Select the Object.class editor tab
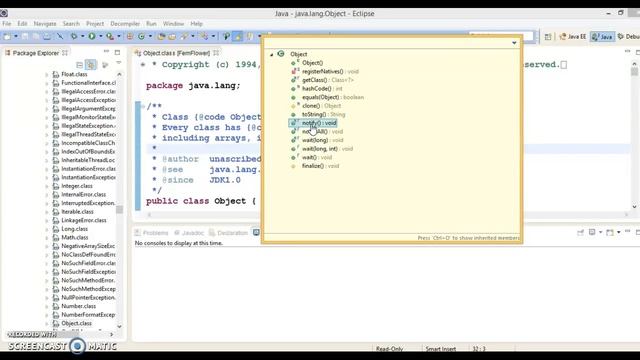The width and height of the screenshot is (640, 360). tap(176, 53)
